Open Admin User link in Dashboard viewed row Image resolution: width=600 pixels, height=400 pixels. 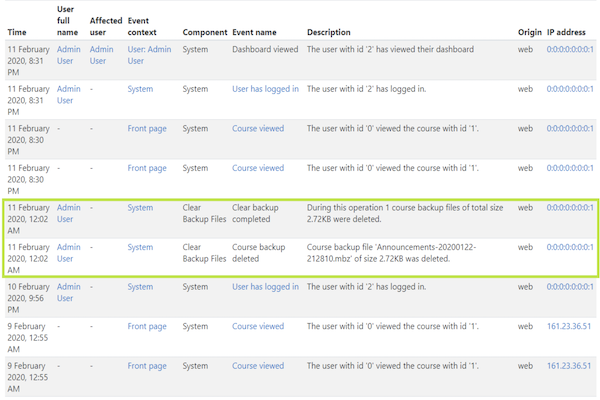pos(68,55)
